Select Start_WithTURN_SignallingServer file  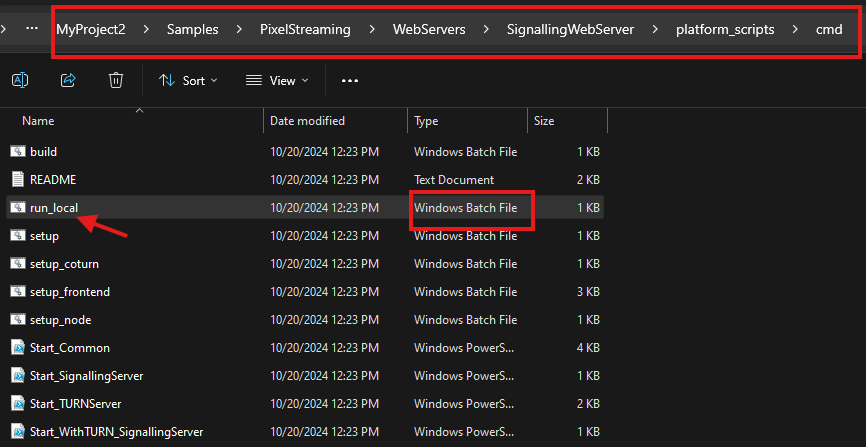tap(116, 432)
